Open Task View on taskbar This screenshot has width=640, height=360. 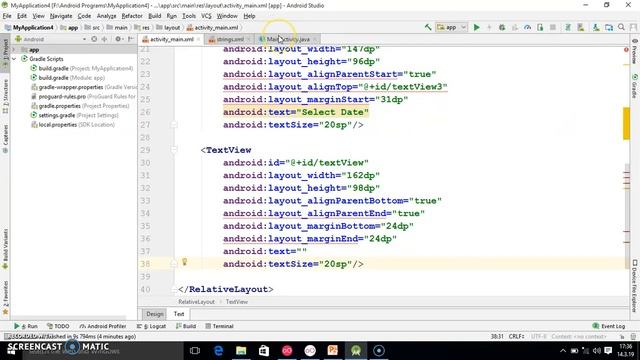pyautogui.click(x=195, y=351)
